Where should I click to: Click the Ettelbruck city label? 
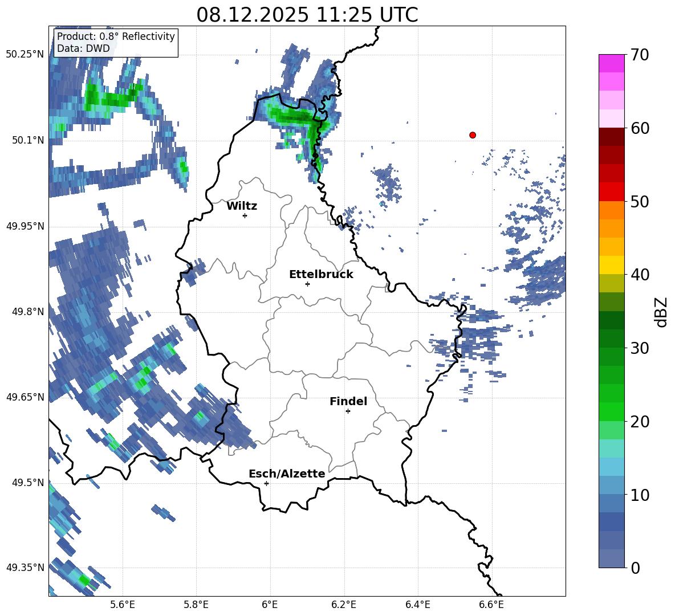tap(321, 275)
